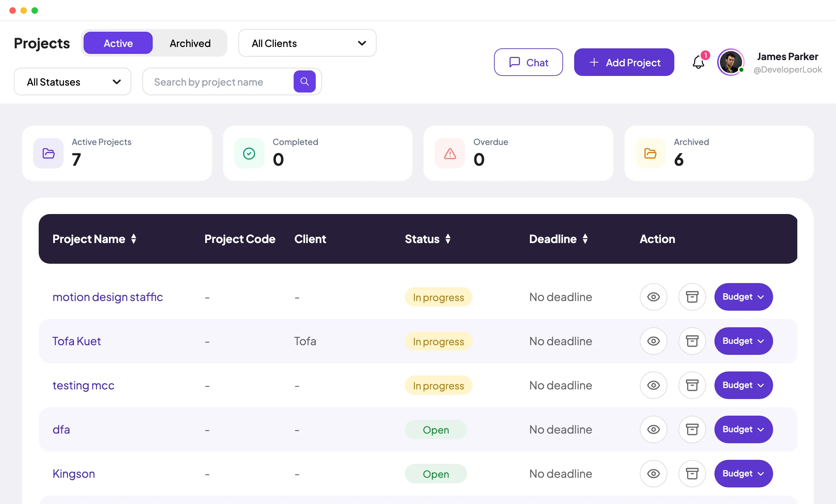
Task: Archive the motion design staffic project
Action: [x=692, y=297]
